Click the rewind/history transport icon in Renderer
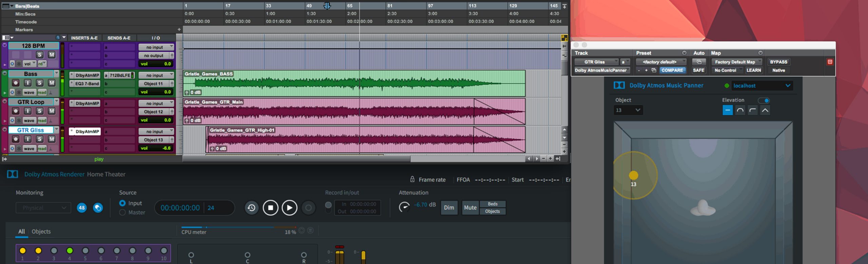This screenshot has height=264, width=868. click(251, 207)
